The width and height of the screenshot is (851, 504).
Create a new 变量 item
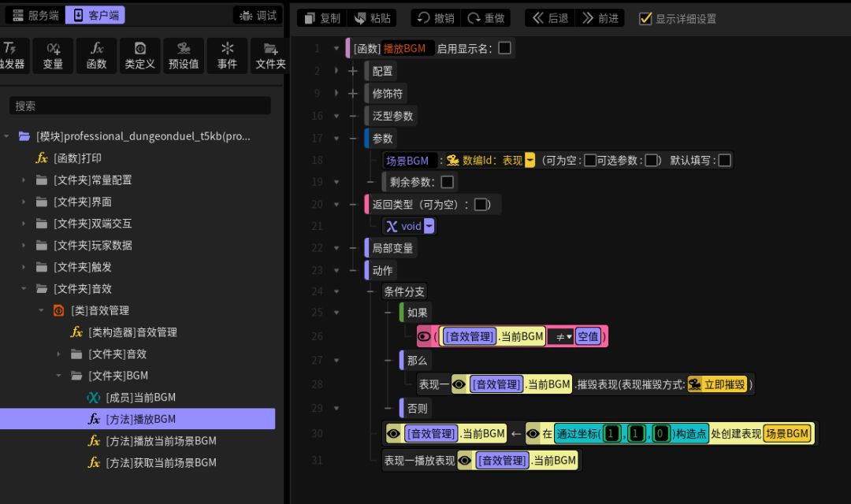point(54,55)
